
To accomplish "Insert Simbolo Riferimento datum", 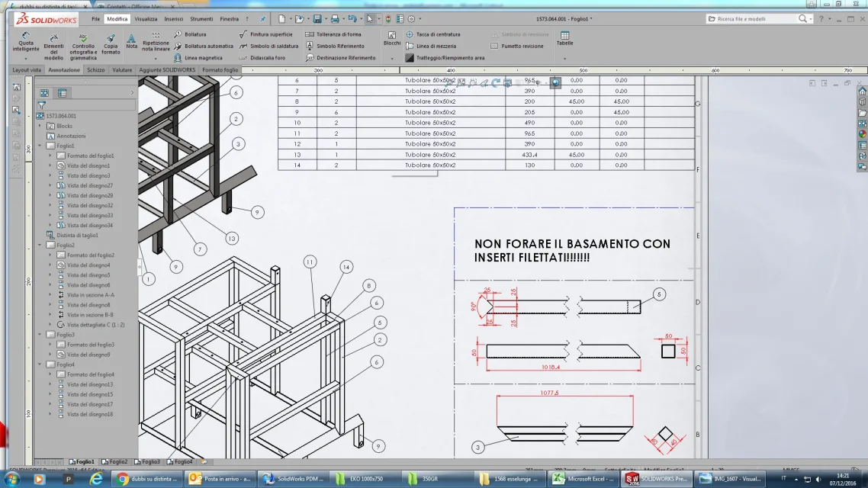I will coord(335,46).
